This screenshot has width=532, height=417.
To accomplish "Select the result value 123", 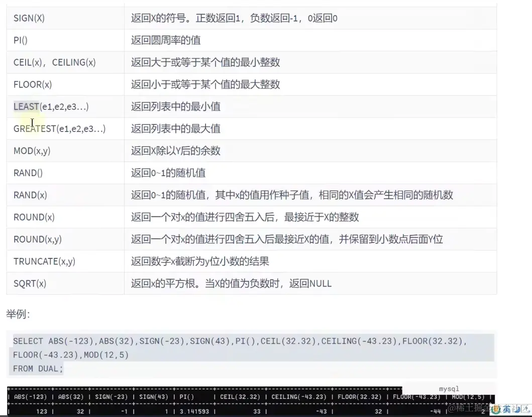I will [x=42, y=411].
